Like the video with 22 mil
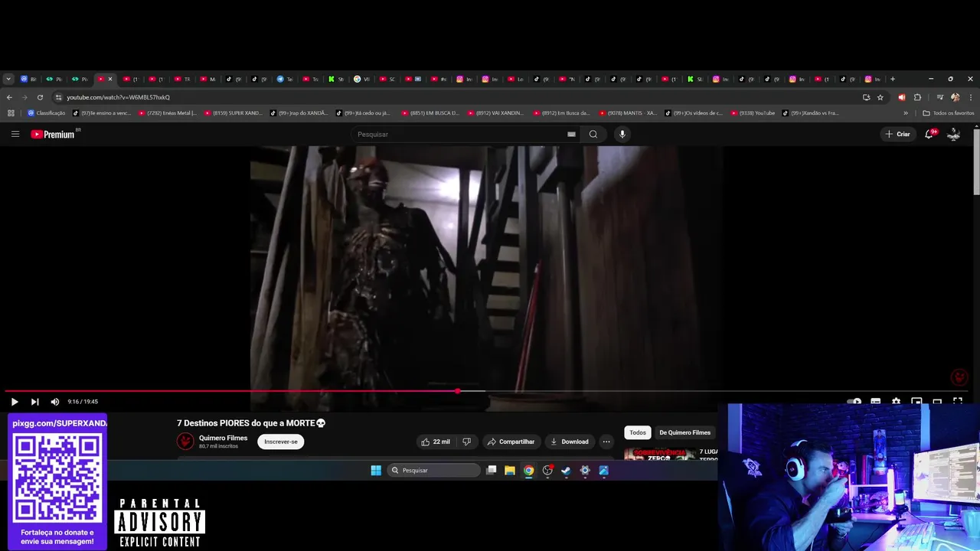The height and width of the screenshot is (551, 980). pyautogui.click(x=435, y=442)
